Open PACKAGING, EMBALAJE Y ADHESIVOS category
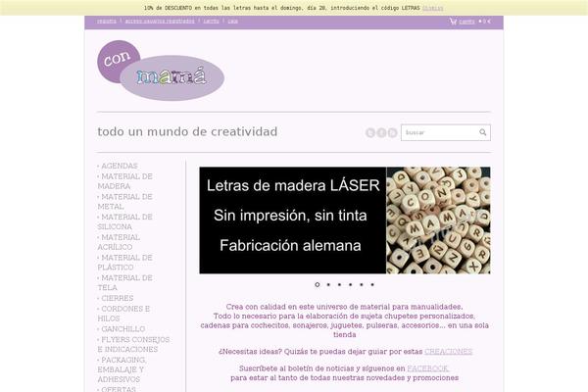 coord(122,369)
